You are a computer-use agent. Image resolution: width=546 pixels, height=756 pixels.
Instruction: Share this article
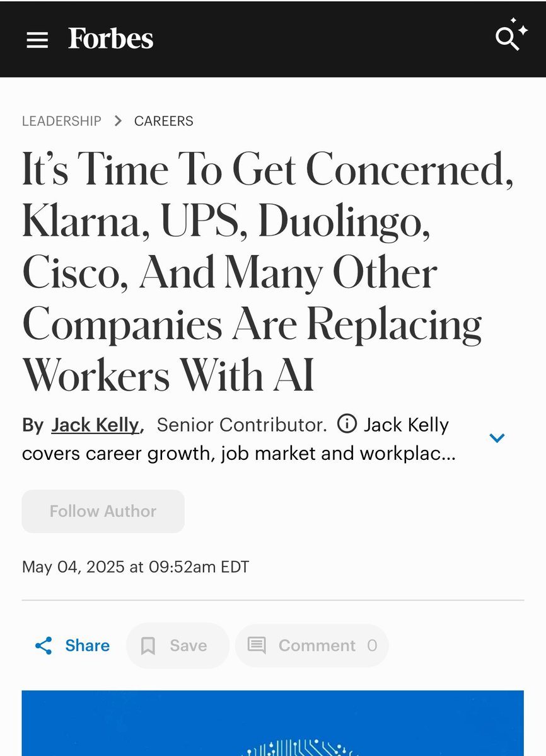tap(71, 646)
